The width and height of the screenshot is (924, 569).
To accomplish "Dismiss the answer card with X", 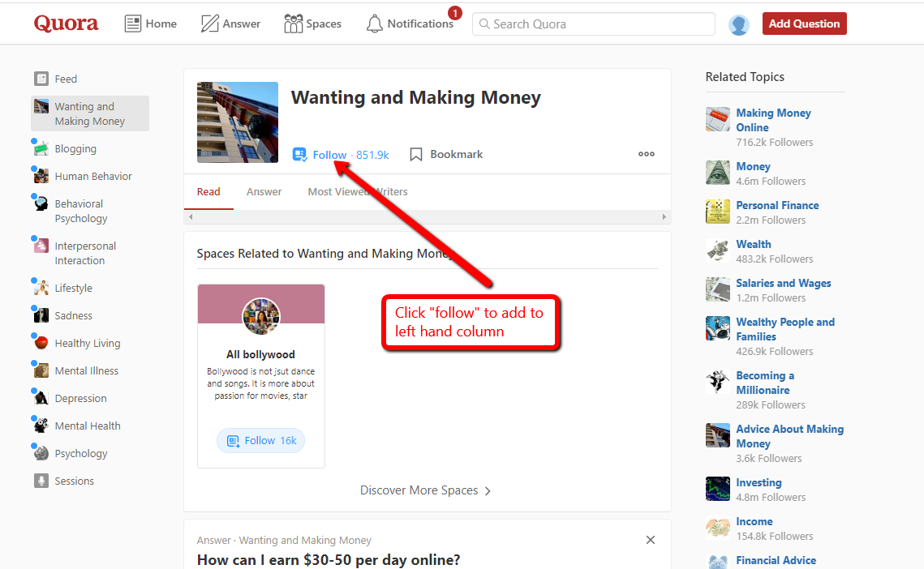I will point(651,540).
